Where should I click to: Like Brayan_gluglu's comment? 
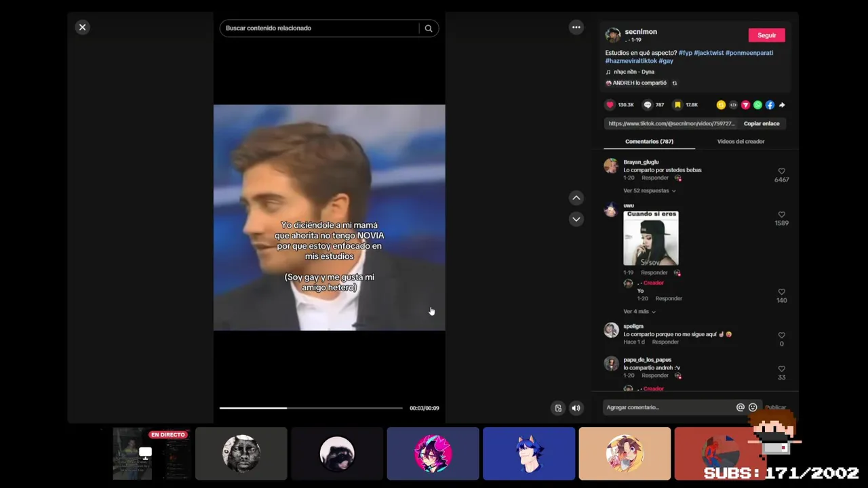781,171
